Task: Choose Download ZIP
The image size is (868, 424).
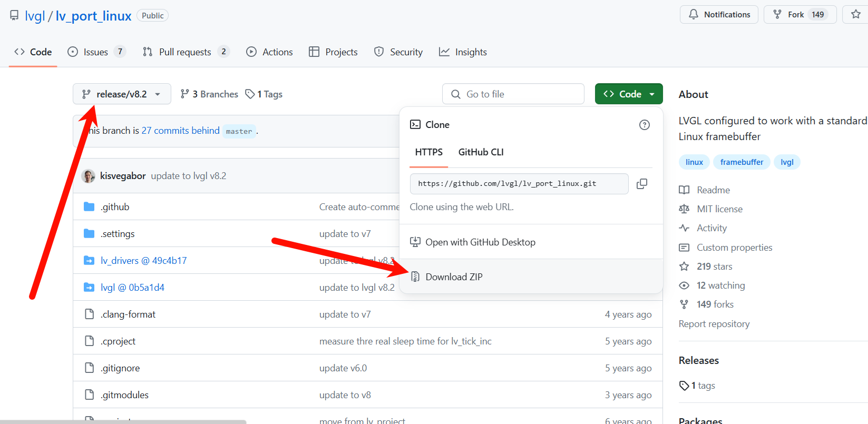Action: [531, 277]
